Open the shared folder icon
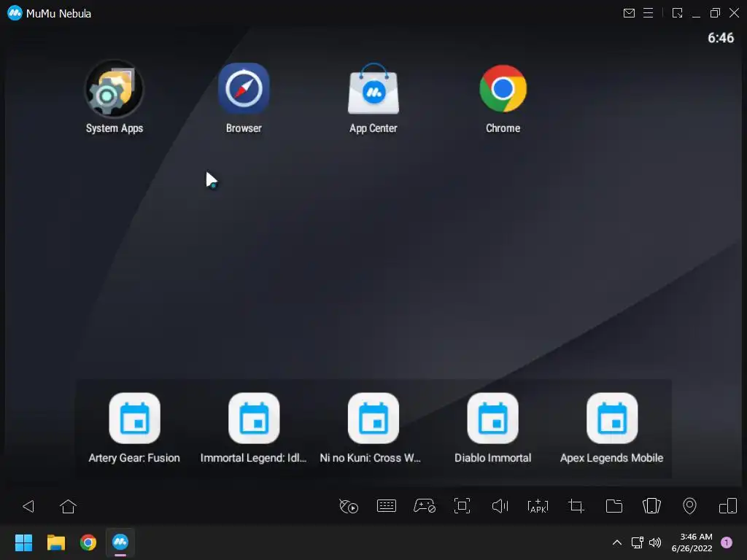 [614, 506]
